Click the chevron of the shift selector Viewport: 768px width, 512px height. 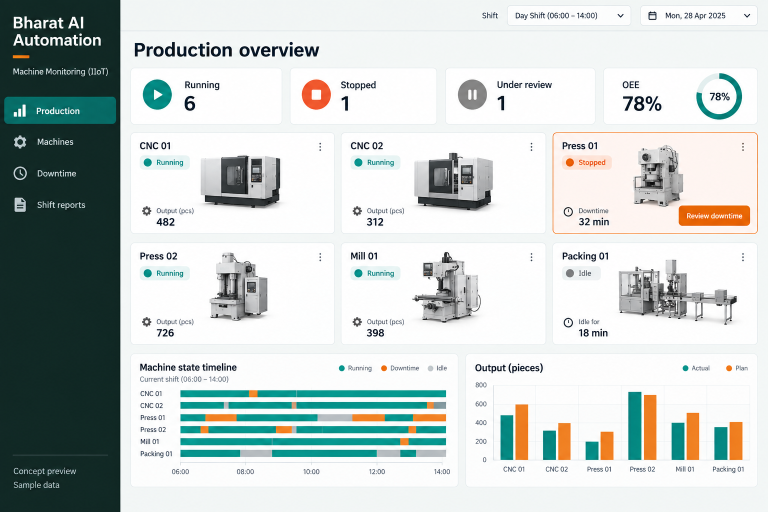(621, 16)
